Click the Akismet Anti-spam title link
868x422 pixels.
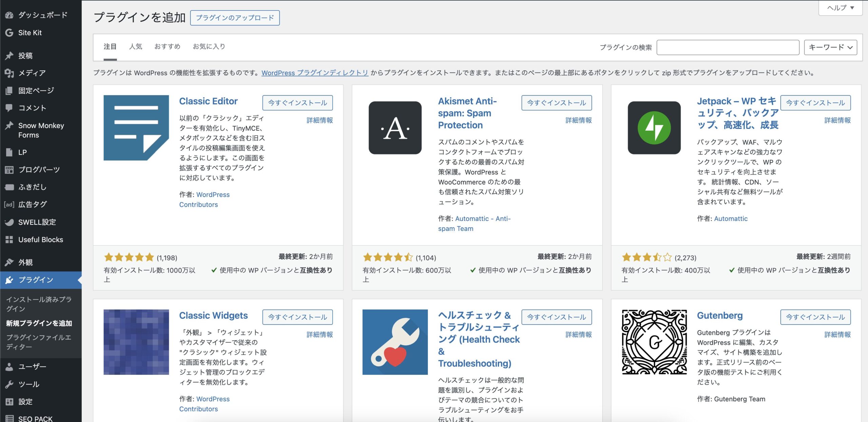click(467, 113)
